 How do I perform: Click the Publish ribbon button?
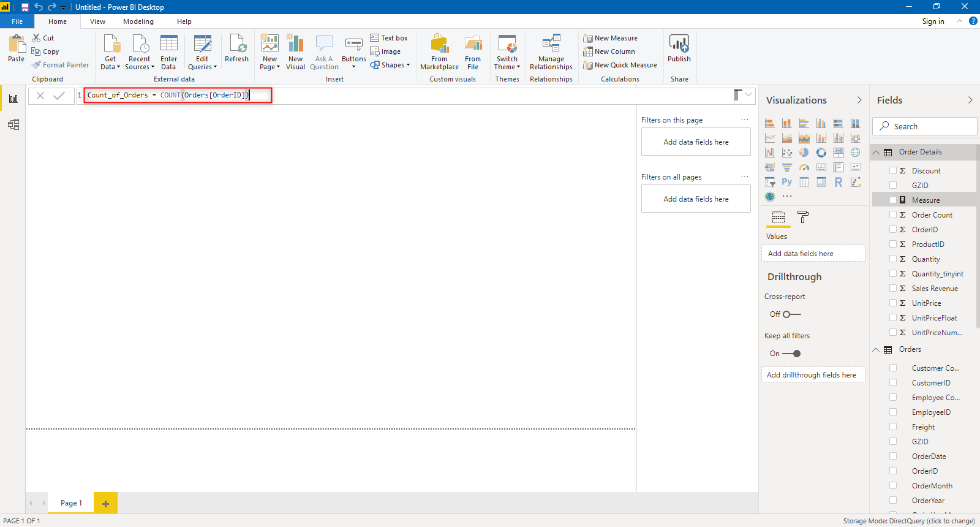pos(679,48)
